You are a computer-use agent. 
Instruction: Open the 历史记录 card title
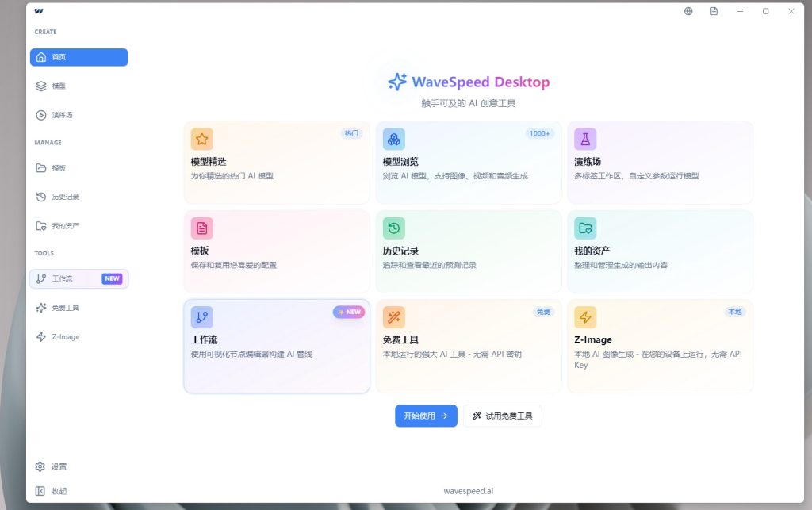coord(400,251)
